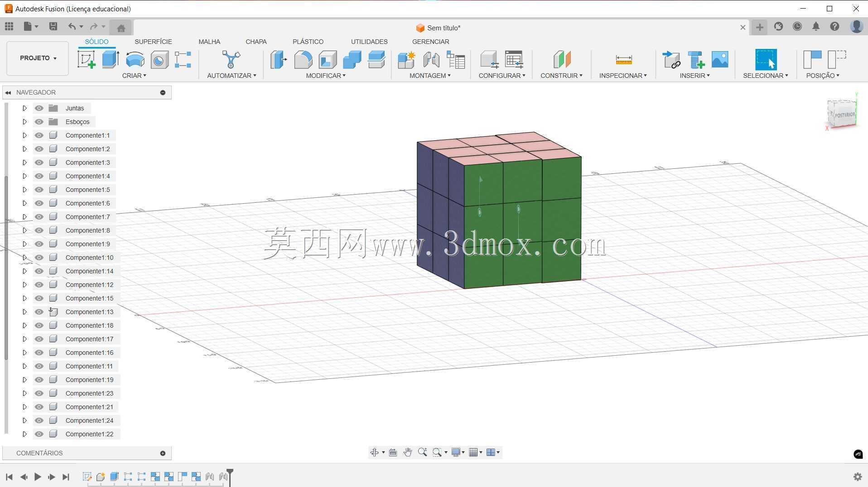Jump to timeline end
The height and width of the screenshot is (487, 868).
66,477
